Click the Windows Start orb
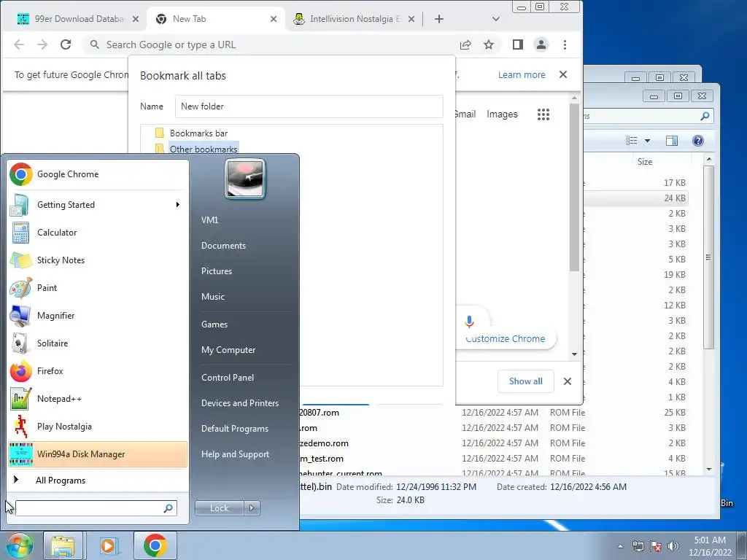Screen dimensions: 747x560 click(x=18, y=545)
